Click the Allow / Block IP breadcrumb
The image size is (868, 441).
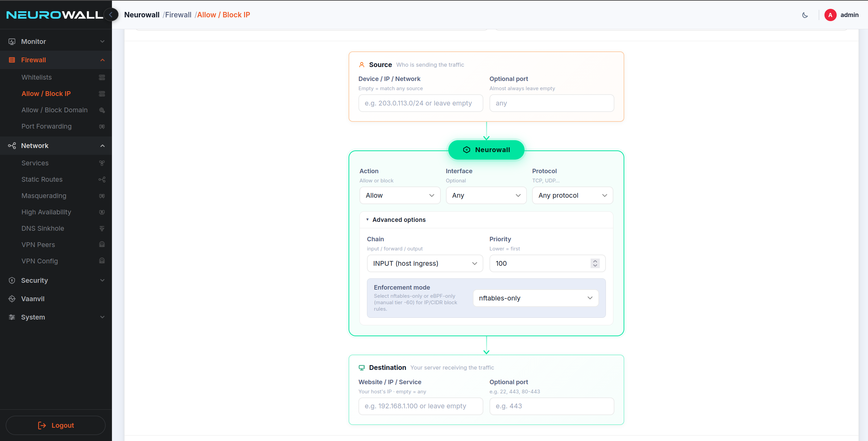(x=224, y=15)
